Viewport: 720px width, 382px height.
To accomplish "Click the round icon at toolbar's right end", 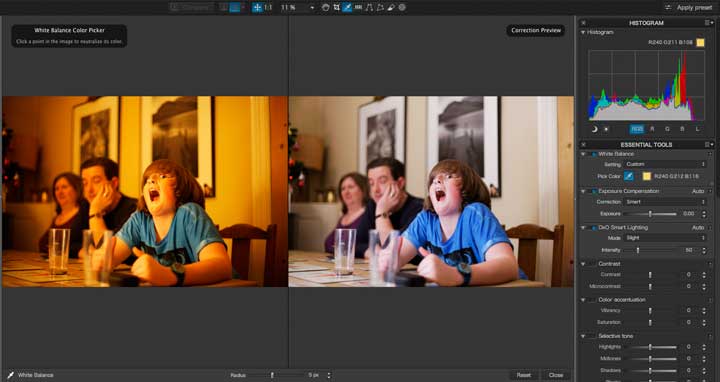I will (402, 7).
